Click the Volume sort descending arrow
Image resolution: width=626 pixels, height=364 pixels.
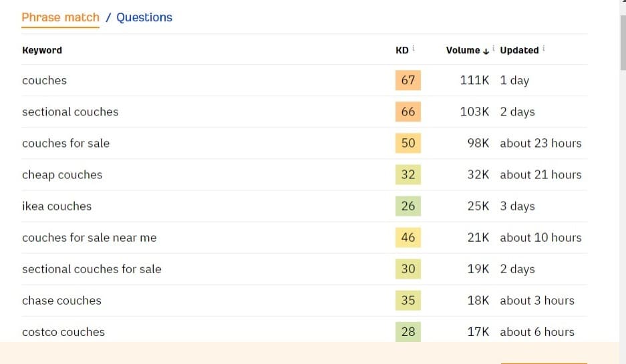(486, 51)
